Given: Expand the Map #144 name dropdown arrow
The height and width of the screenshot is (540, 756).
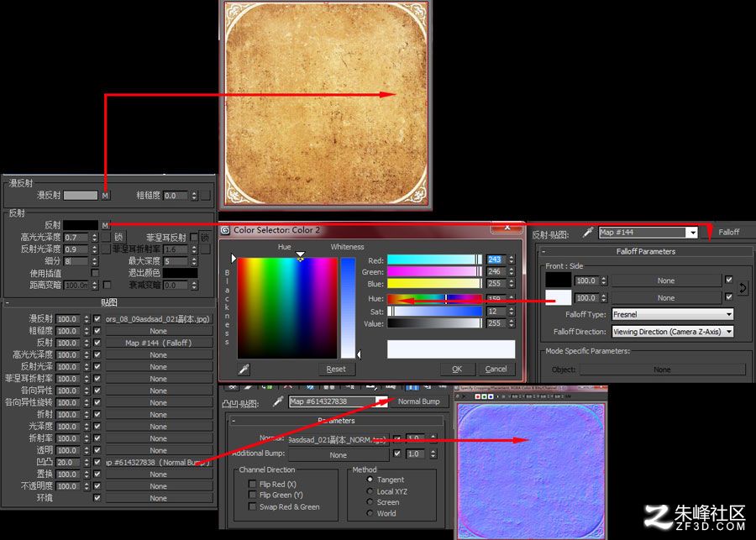Looking at the screenshot, I should [x=692, y=233].
